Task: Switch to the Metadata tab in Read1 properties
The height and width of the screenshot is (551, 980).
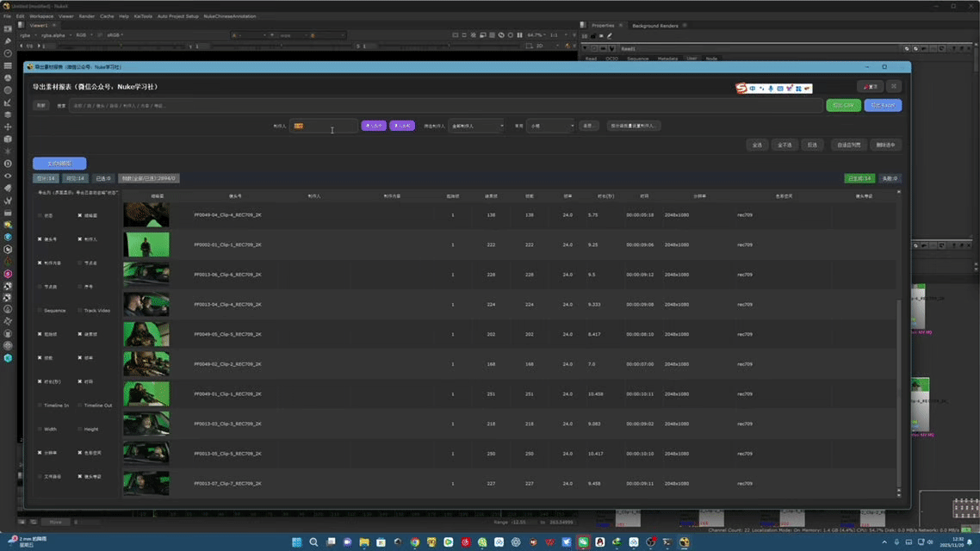Action: coord(667,59)
